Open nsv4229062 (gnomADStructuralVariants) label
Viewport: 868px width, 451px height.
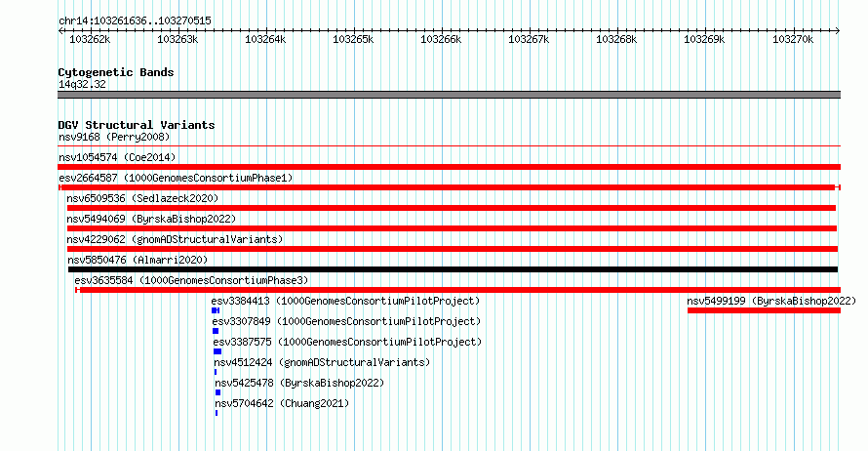[x=175, y=239]
